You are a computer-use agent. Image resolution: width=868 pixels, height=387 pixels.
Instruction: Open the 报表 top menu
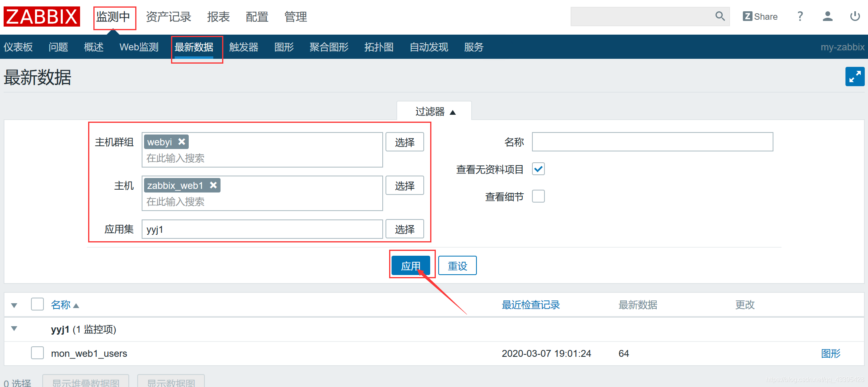pos(218,17)
